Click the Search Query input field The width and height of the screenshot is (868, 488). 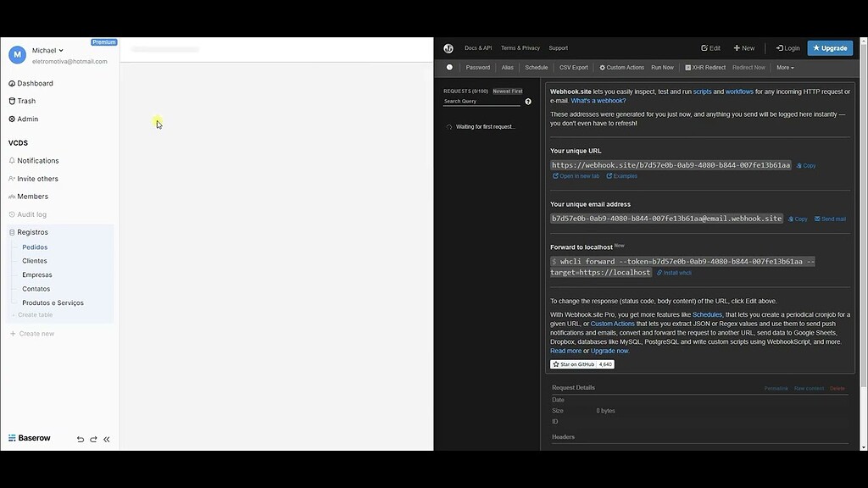pyautogui.click(x=481, y=101)
